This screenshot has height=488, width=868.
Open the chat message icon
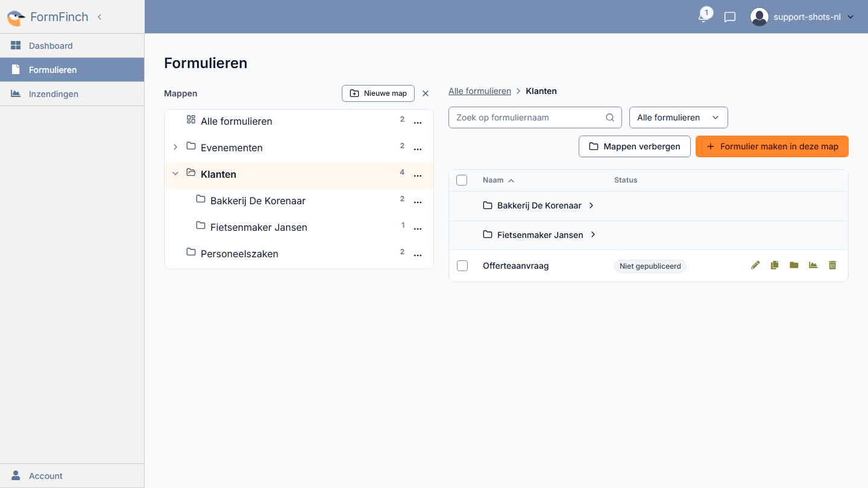click(730, 17)
